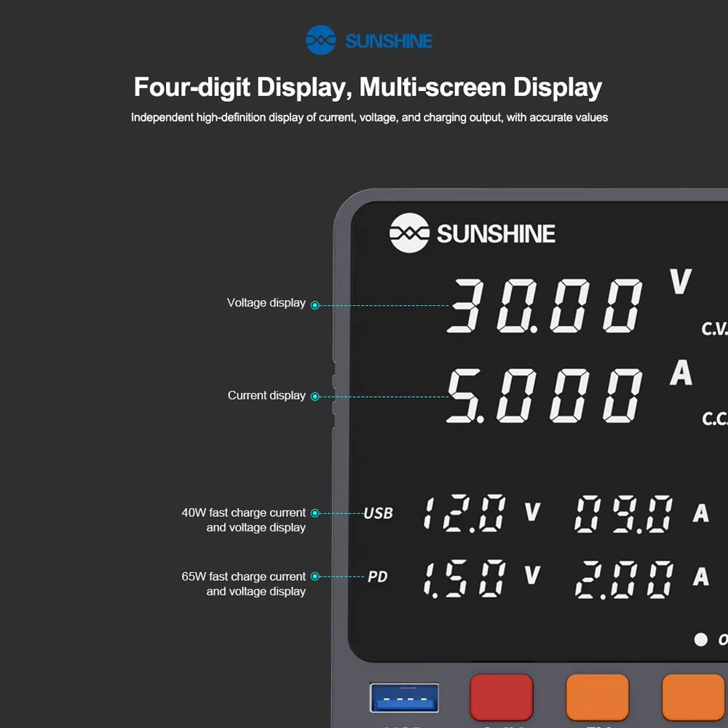This screenshot has height=728, width=728.
Task: Click the white output indicator dot
Action: pos(700,639)
